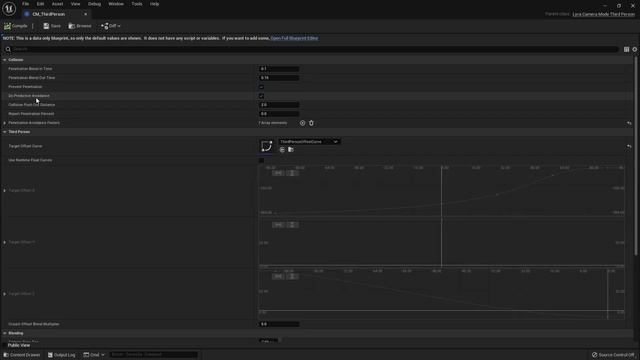
Task: Open details view options grid icon
Action: [x=626, y=49]
